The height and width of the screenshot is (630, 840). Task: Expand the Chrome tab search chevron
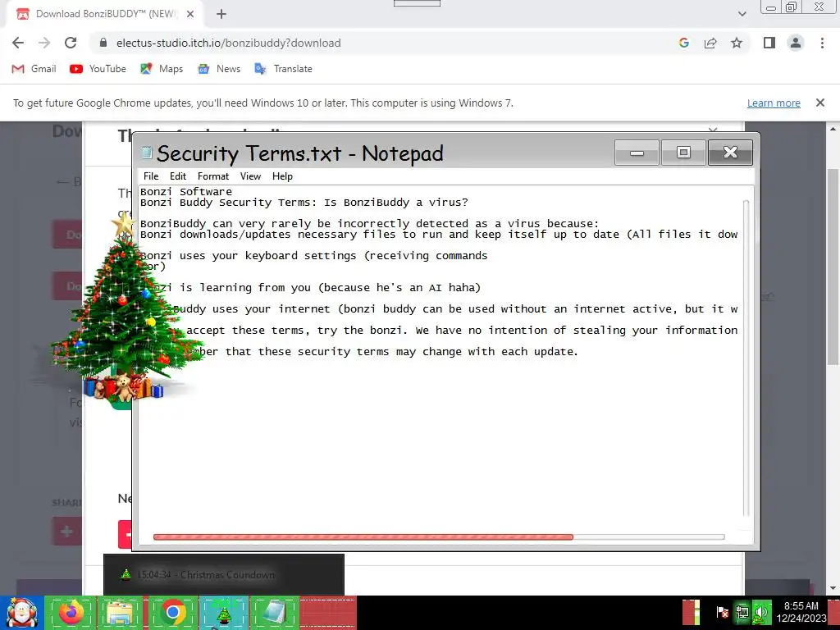tap(742, 14)
